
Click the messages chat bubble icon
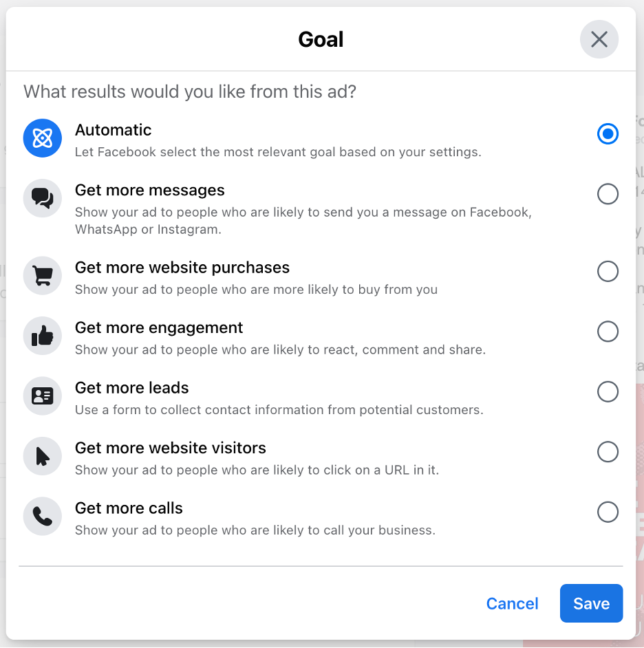[x=43, y=199]
